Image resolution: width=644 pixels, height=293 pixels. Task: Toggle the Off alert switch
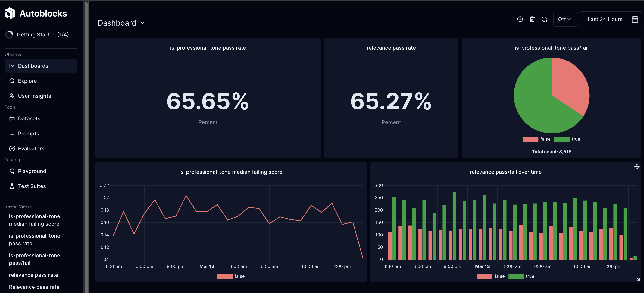coord(565,19)
